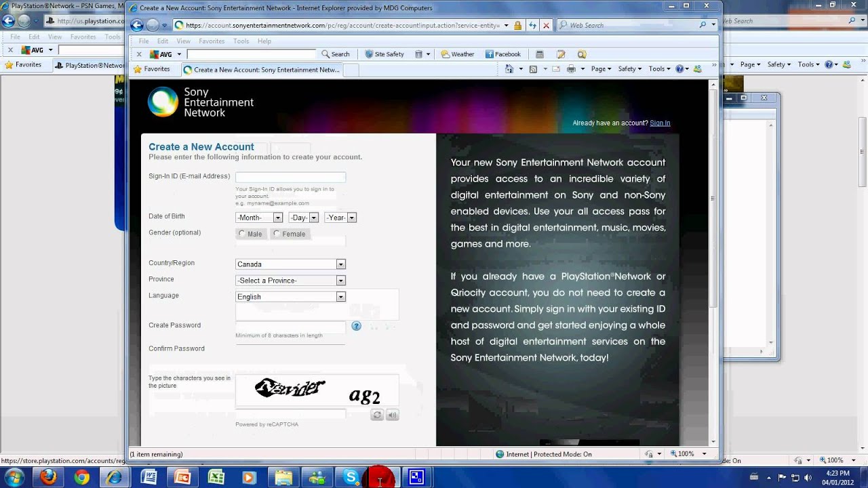Click the Windows Start orb
The height and width of the screenshot is (488, 868).
point(14,477)
